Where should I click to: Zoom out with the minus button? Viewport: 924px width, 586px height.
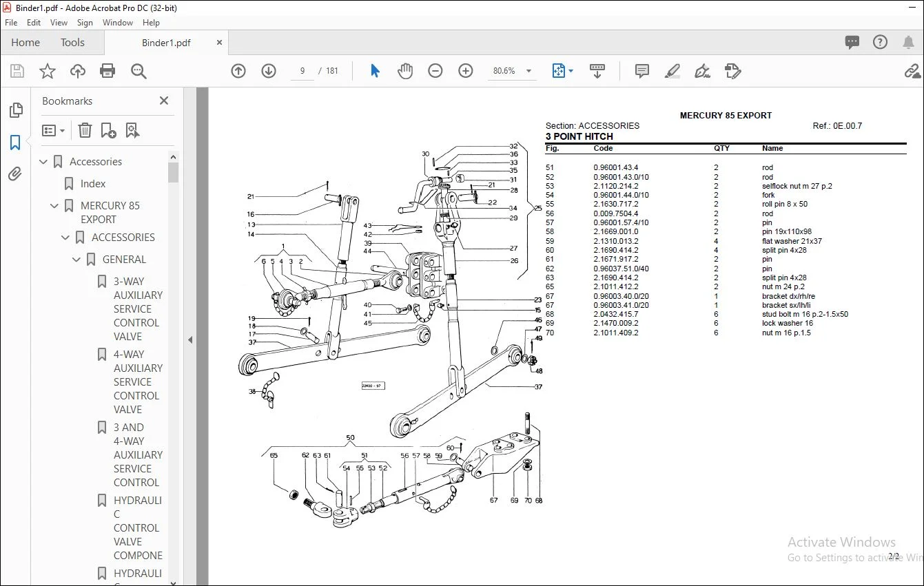point(435,71)
